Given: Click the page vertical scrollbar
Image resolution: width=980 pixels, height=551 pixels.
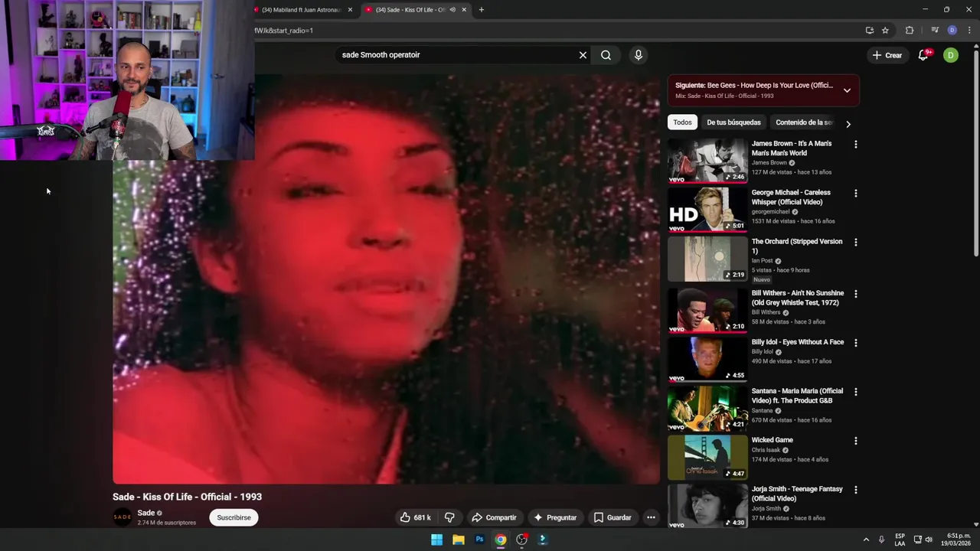Looking at the screenshot, I should tap(975, 153).
